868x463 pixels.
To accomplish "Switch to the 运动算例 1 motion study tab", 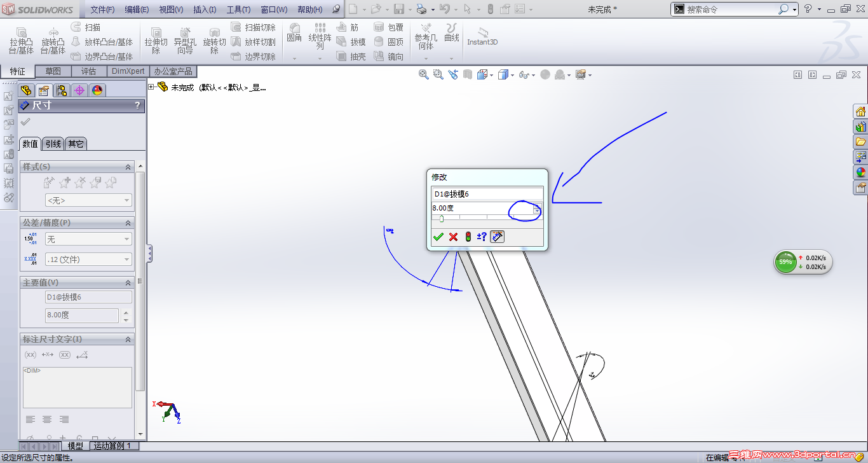I will [112, 446].
